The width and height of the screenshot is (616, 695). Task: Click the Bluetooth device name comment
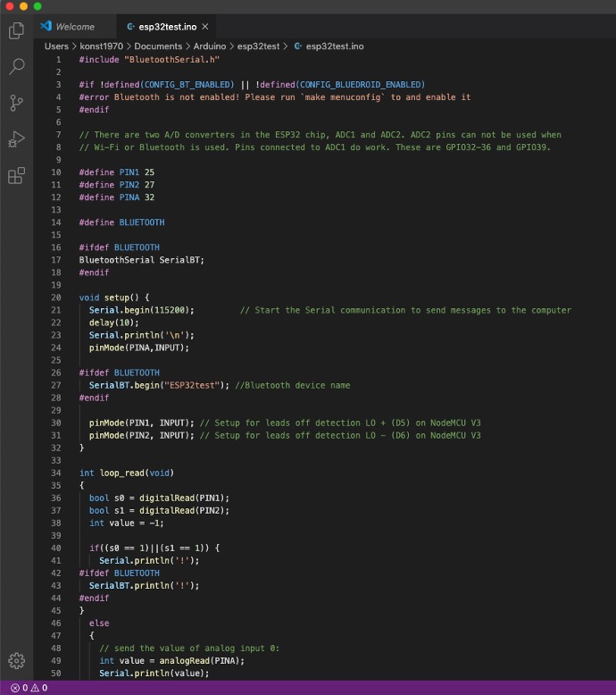click(292, 385)
